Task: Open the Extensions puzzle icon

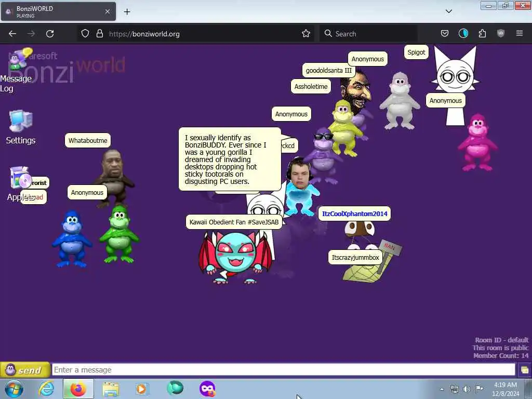Action: coord(482,34)
